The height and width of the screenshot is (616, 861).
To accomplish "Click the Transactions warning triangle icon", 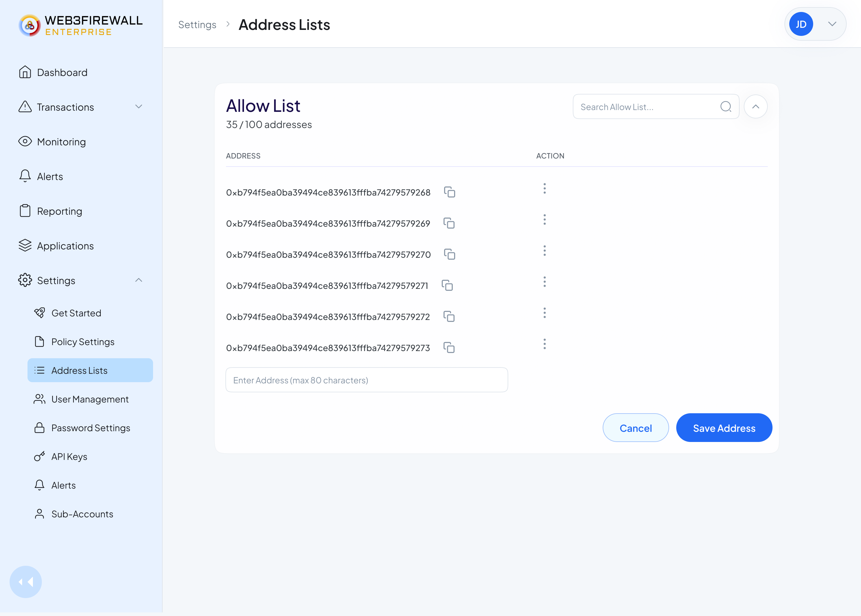I will click(25, 107).
